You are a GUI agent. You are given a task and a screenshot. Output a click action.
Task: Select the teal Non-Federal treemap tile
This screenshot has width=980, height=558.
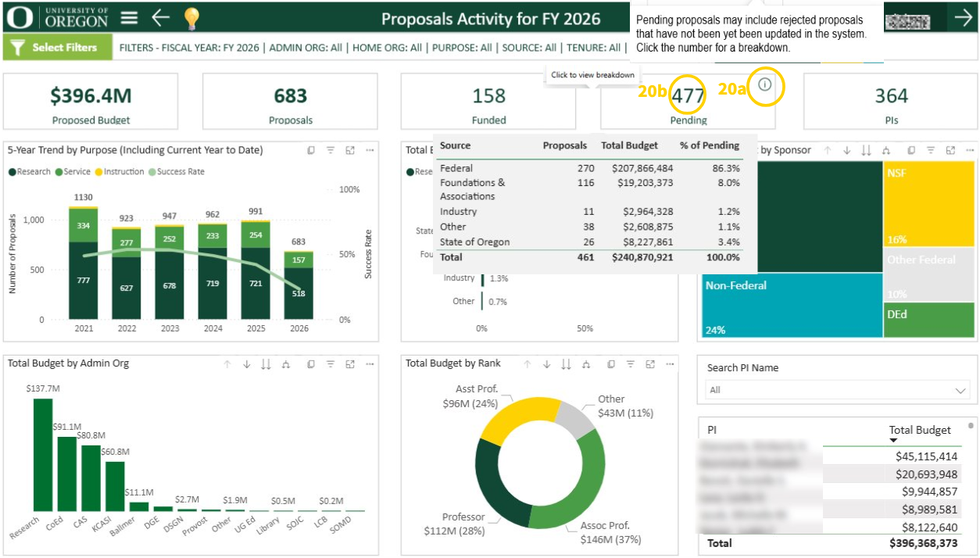(x=792, y=306)
